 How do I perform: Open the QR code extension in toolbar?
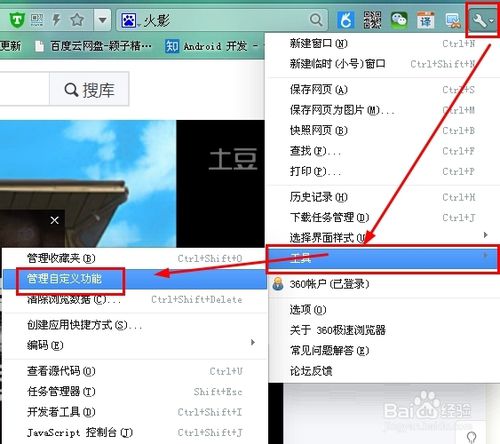click(x=372, y=20)
